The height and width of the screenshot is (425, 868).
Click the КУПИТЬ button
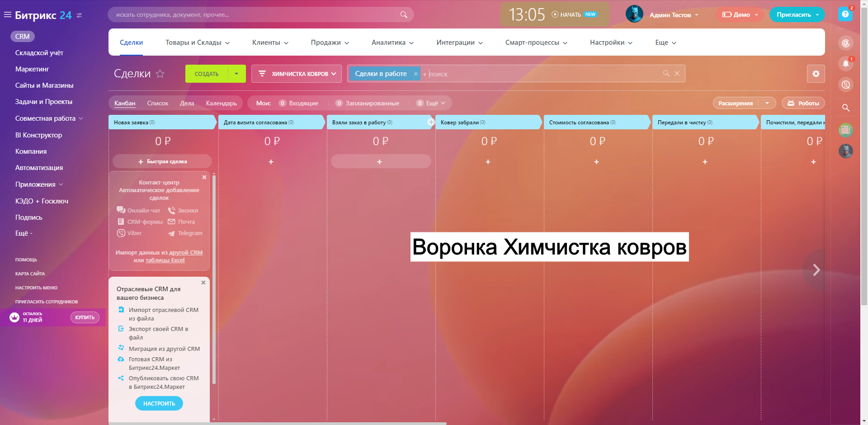[85, 317]
